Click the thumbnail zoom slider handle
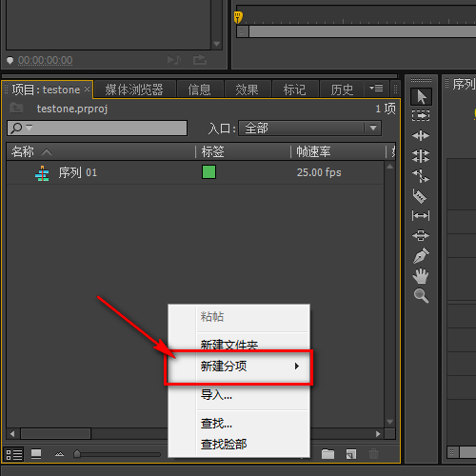 tap(77, 454)
